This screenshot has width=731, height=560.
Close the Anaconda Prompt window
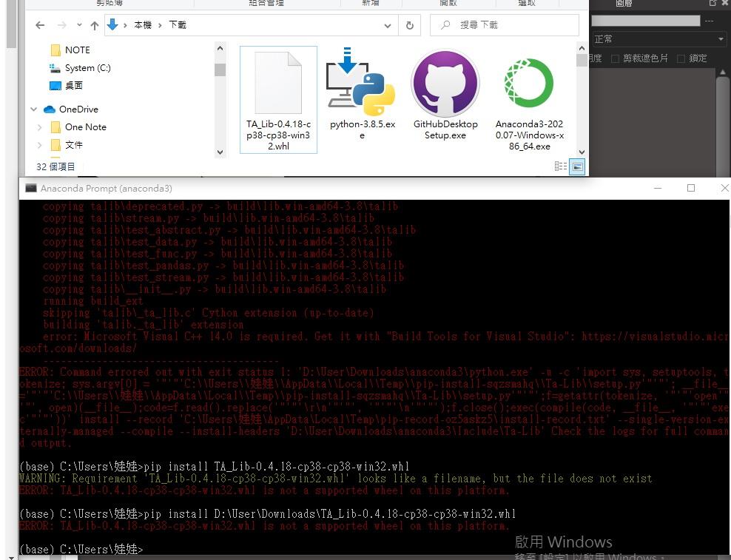point(724,188)
